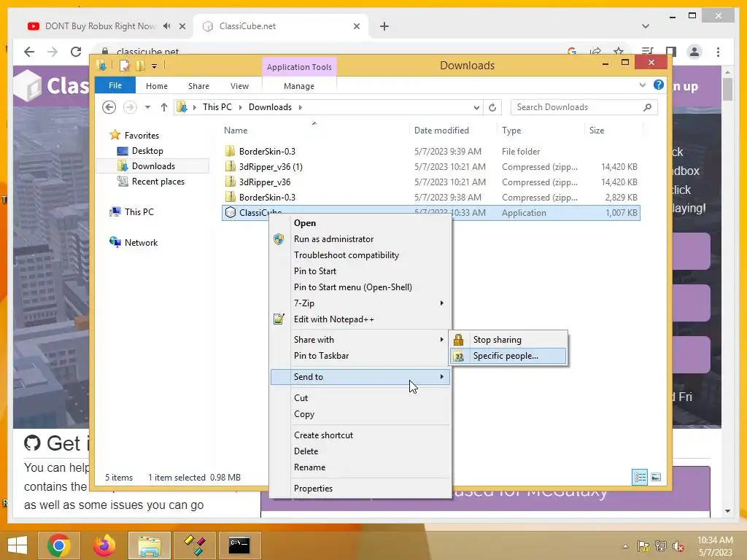Click Action Center flag tray icon

click(643, 545)
